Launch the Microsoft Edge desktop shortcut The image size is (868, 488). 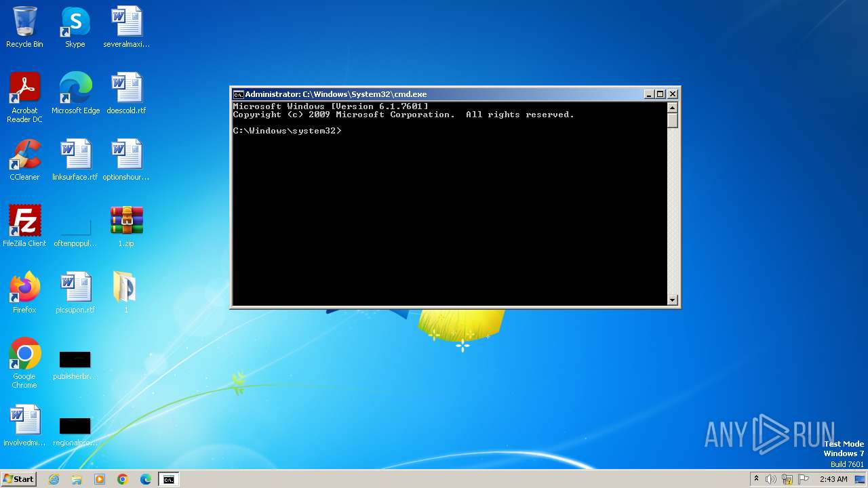pyautogui.click(x=75, y=94)
